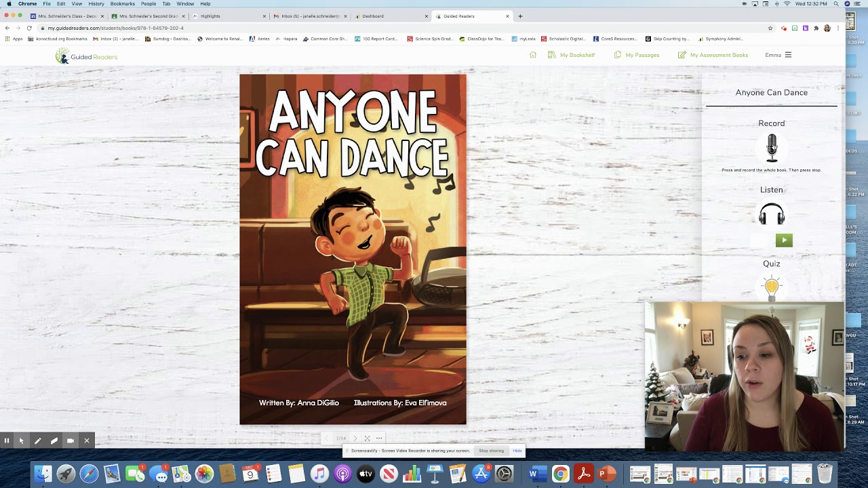The width and height of the screenshot is (868, 488).
Task: Close the Screencastify drawing toolbar
Action: (x=87, y=441)
